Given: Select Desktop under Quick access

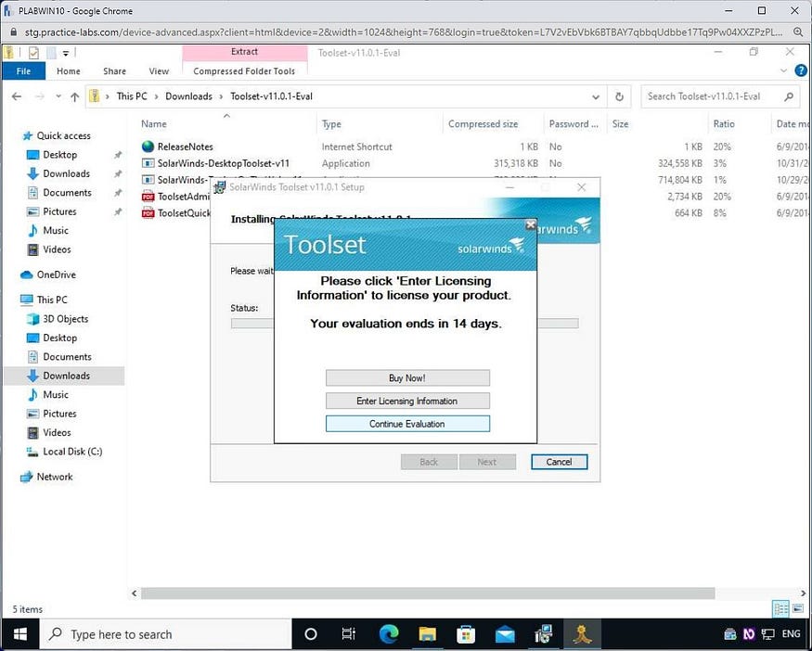Looking at the screenshot, I should [60, 155].
